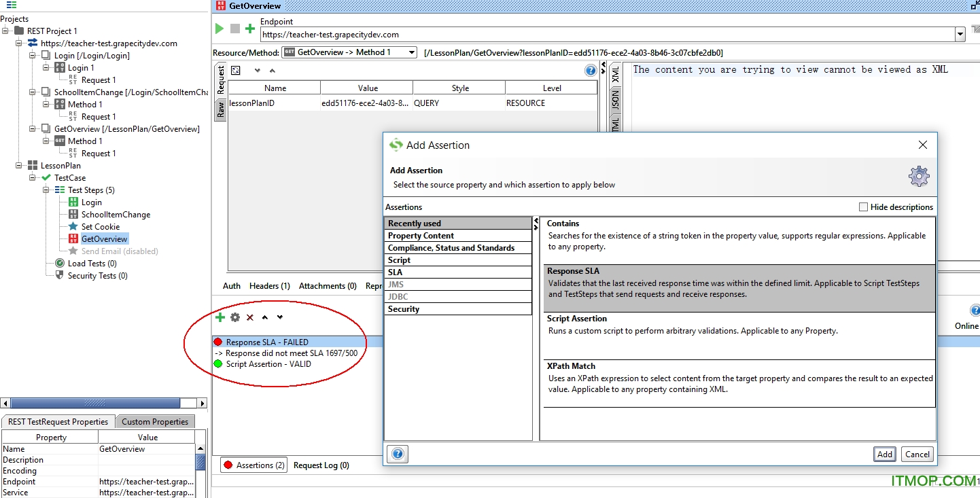Select the Set Cookie test step
Image resolution: width=980 pixels, height=498 pixels.
coord(101,227)
